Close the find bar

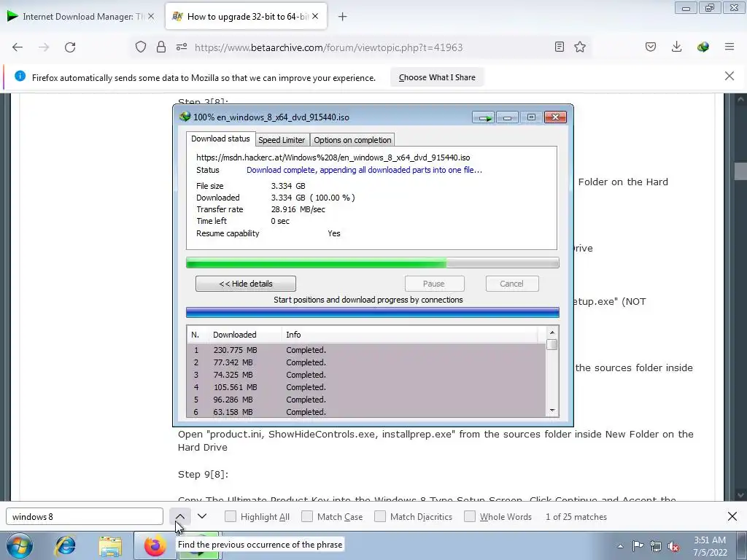(732, 516)
